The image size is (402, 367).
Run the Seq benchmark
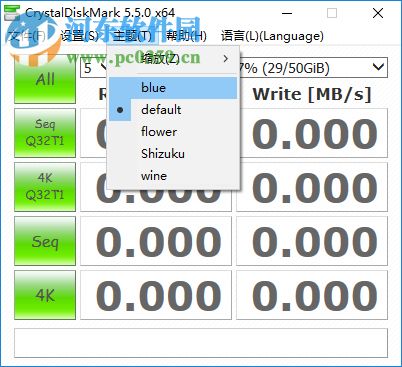45,241
